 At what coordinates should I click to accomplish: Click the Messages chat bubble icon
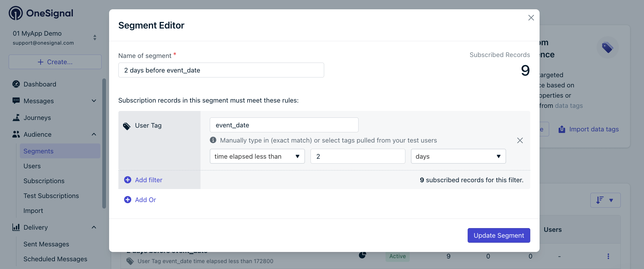[16, 101]
